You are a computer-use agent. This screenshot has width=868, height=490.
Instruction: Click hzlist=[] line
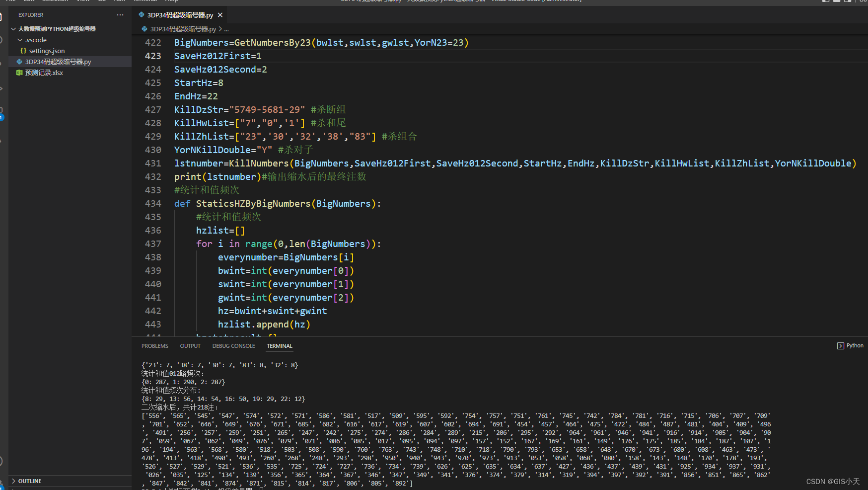pyautogui.click(x=220, y=231)
